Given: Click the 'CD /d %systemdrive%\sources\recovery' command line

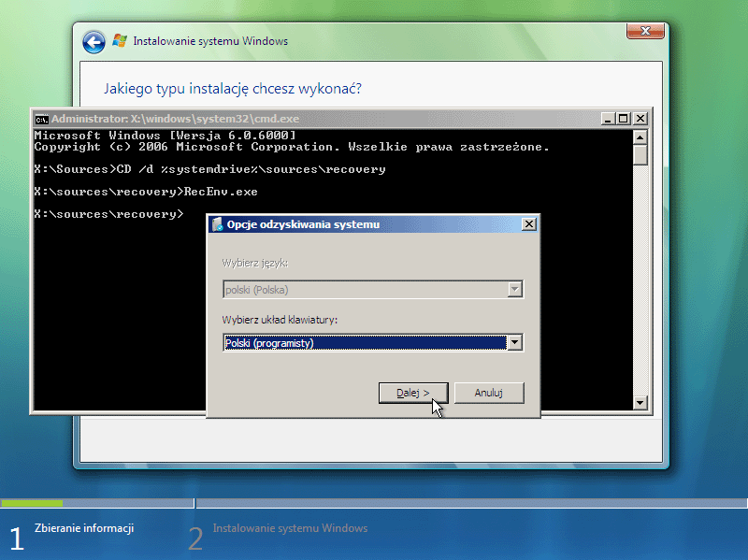Looking at the screenshot, I should (209, 169).
